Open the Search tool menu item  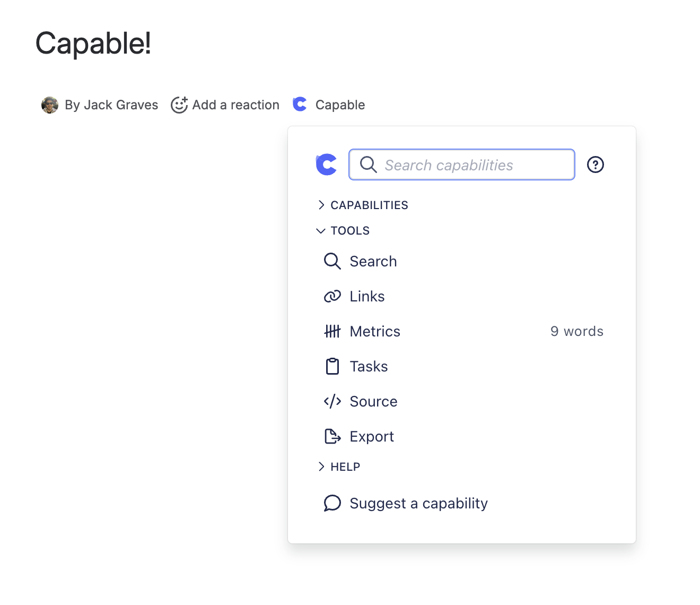(x=373, y=261)
